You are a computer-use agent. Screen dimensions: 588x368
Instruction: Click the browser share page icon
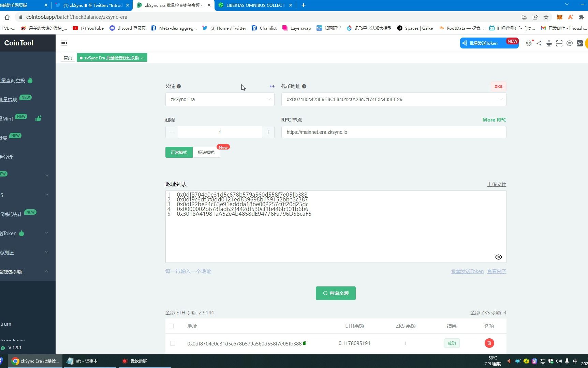[x=535, y=17]
